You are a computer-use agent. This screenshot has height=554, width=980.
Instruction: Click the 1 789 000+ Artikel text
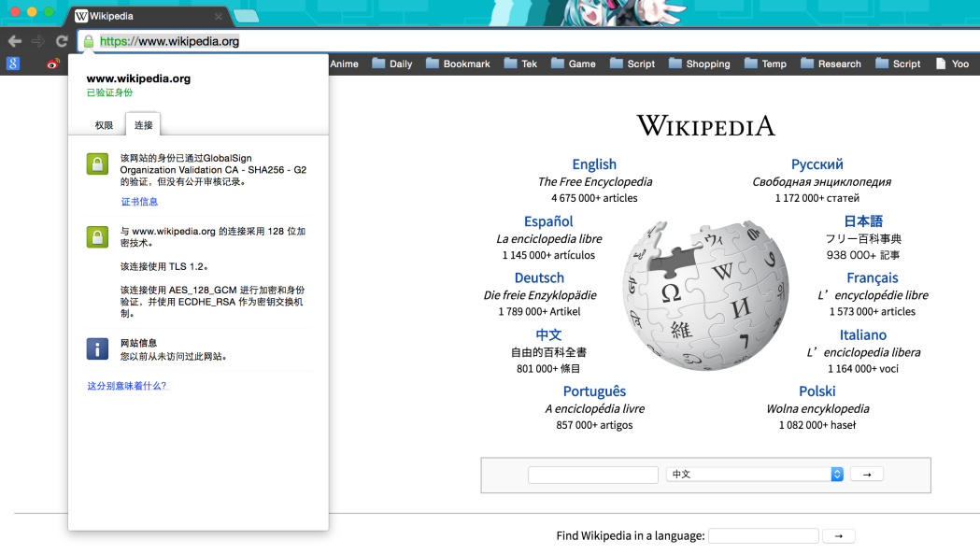[x=539, y=311]
